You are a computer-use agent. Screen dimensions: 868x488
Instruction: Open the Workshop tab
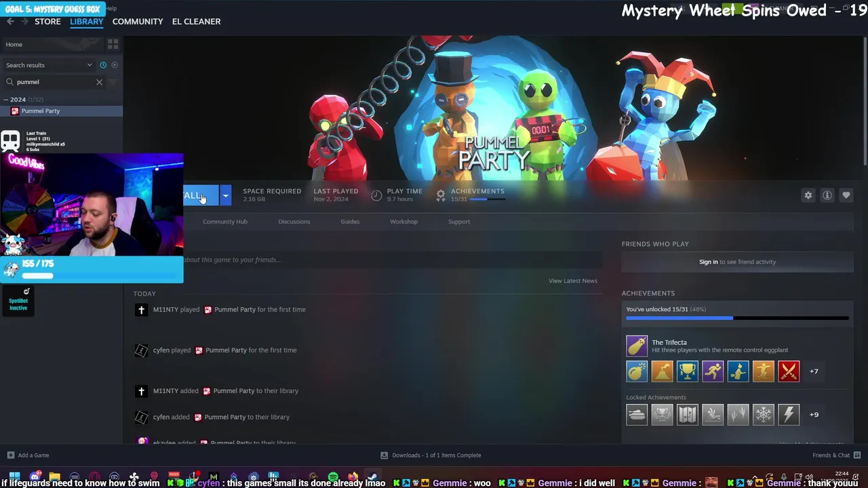[x=403, y=222]
